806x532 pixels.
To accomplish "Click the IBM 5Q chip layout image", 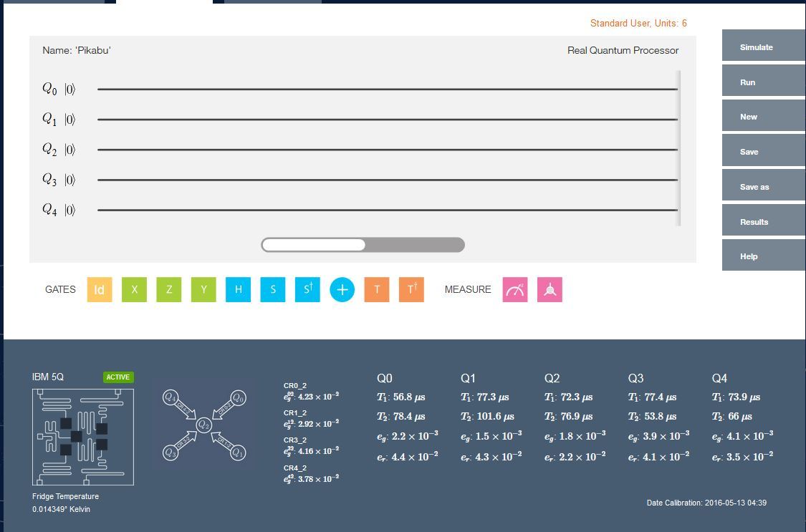I will (x=83, y=437).
